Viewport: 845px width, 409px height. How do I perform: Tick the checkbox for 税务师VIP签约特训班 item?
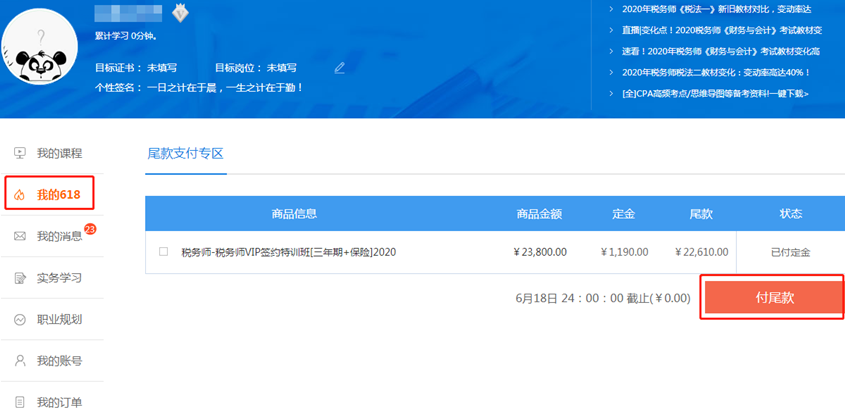coord(164,252)
